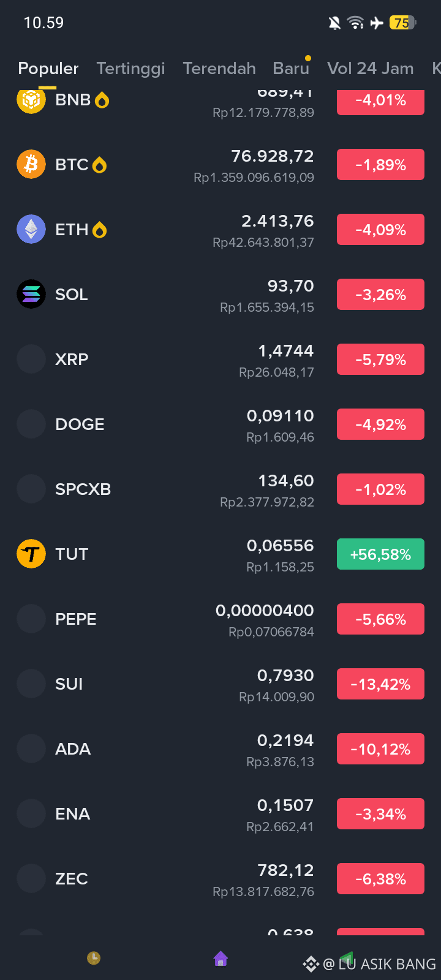Tap the Solana logo icon
The height and width of the screenshot is (980, 441).
31,294
